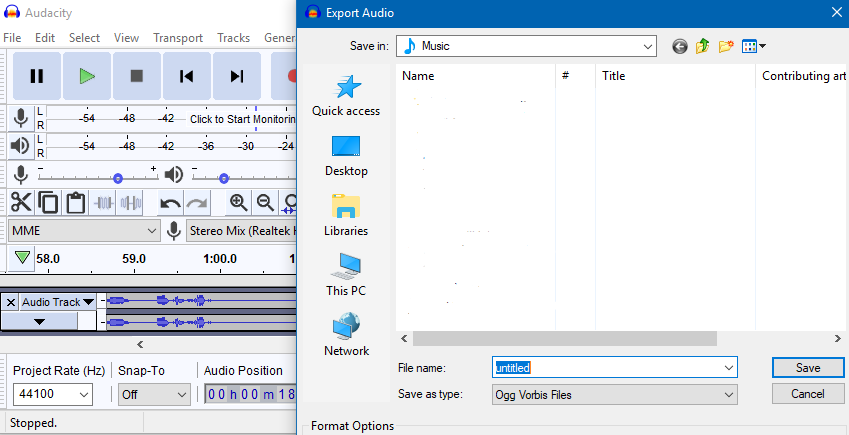Image resolution: width=849 pixels, height=435 pixels.
Task: Click the Zoom Out magnifier icon
Action: click(x=265, y=203)
